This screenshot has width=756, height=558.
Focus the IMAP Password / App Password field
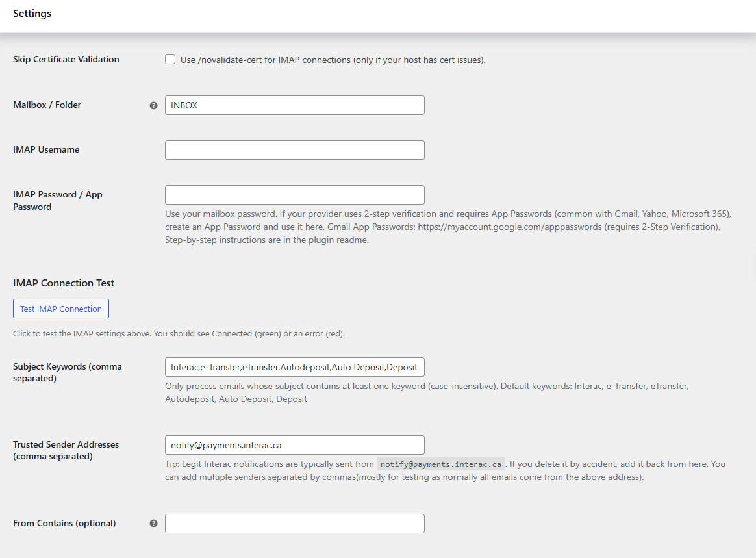click(x=294, y=195)
